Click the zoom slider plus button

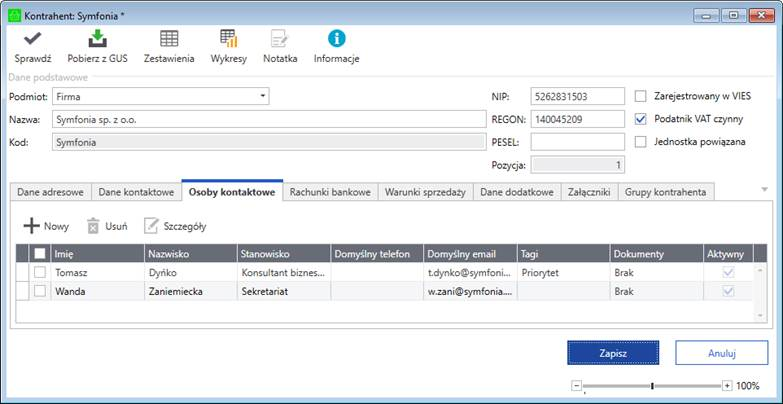pyautogui.click(x=727, y=385)
